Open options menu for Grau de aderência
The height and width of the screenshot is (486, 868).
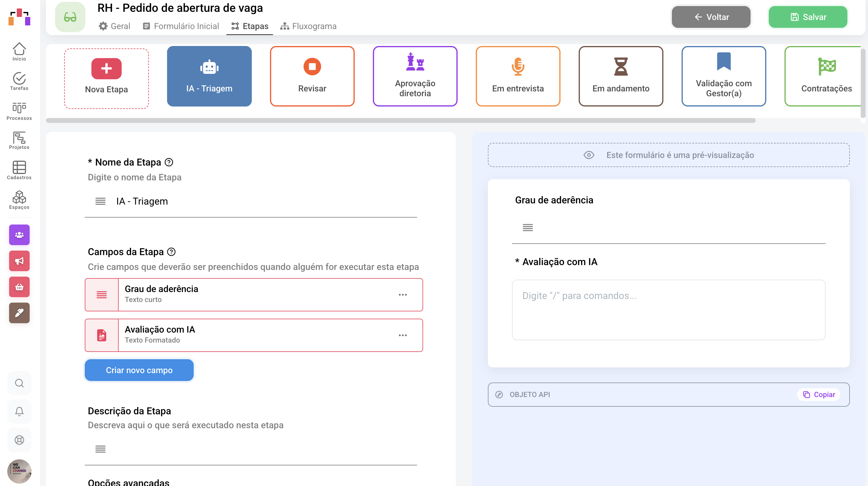pos(403,294)
